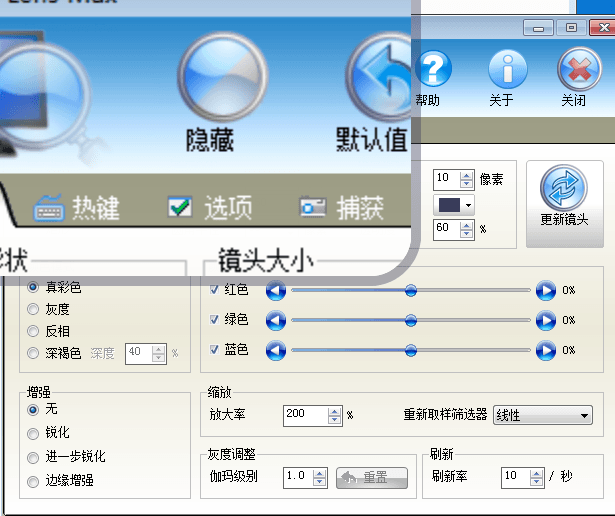The height and width of the screenshot is (516, 615).
Task: Open the dark blue color swatch dropdown
Action: 454,205
